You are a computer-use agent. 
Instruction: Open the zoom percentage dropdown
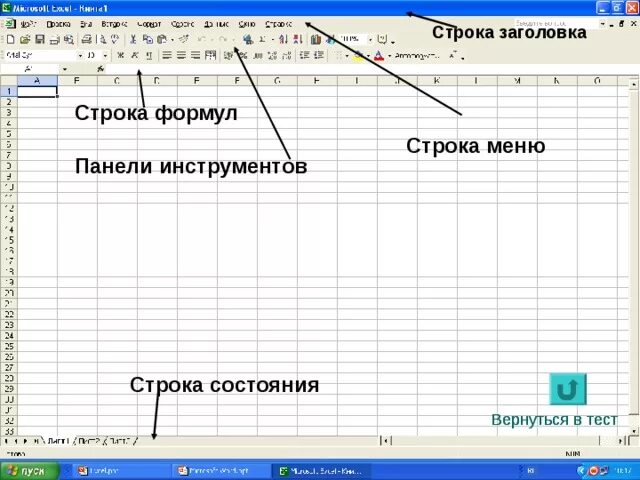[x=371, y=40]
